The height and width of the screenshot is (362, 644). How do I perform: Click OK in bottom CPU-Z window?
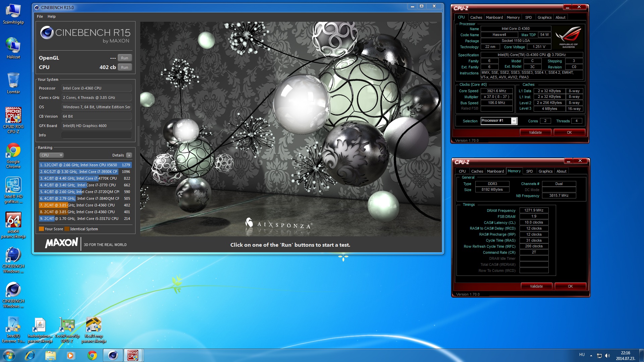(x=570, y=286)
